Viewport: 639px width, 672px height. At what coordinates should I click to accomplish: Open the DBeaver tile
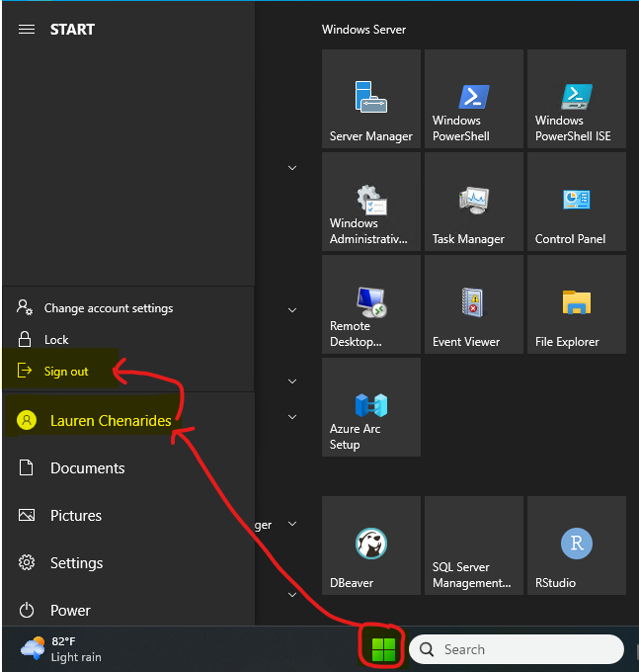371,546
